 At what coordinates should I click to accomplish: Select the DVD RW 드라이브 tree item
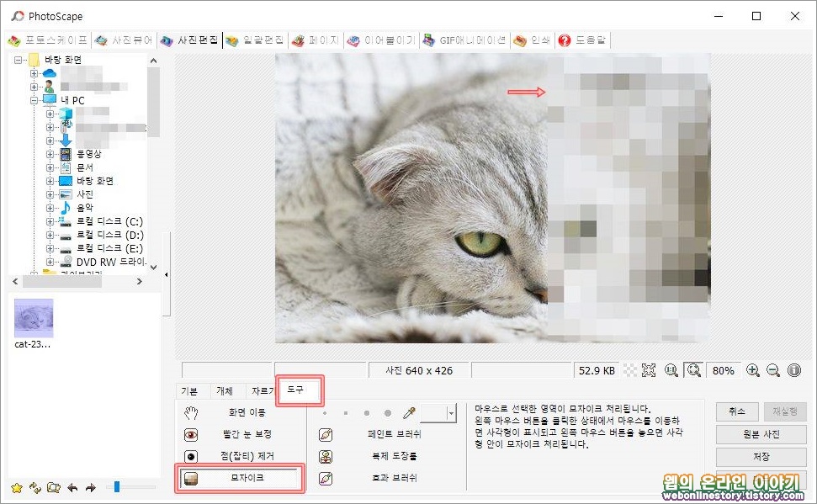[x=111, y=262]
